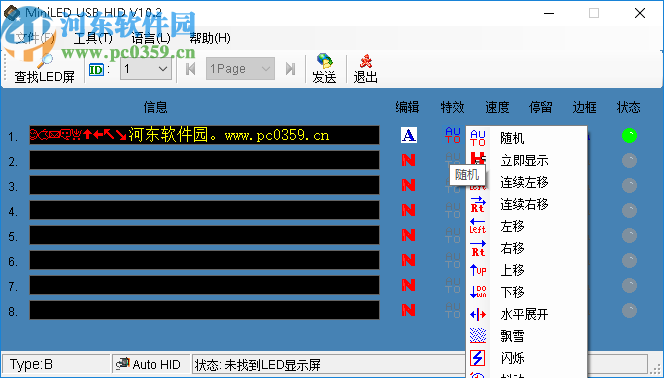This screenshot has height=378, width=664.
Task: Click the red N edit icon in row 6
Action: point(408,260)
